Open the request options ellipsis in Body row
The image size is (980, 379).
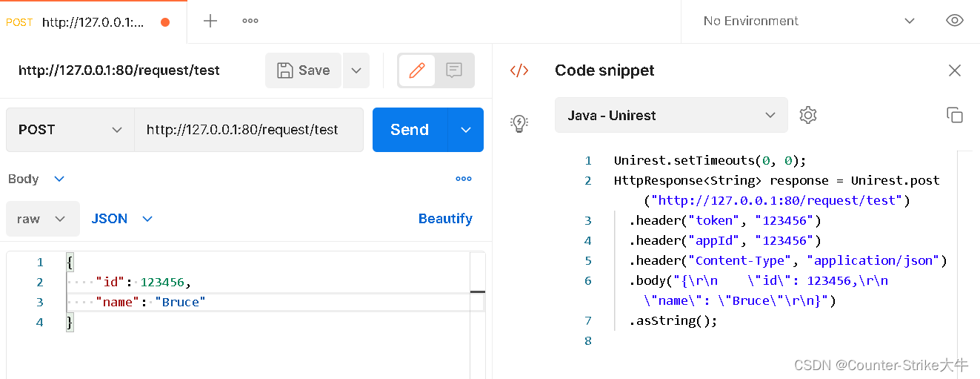(x=464, y=179)
